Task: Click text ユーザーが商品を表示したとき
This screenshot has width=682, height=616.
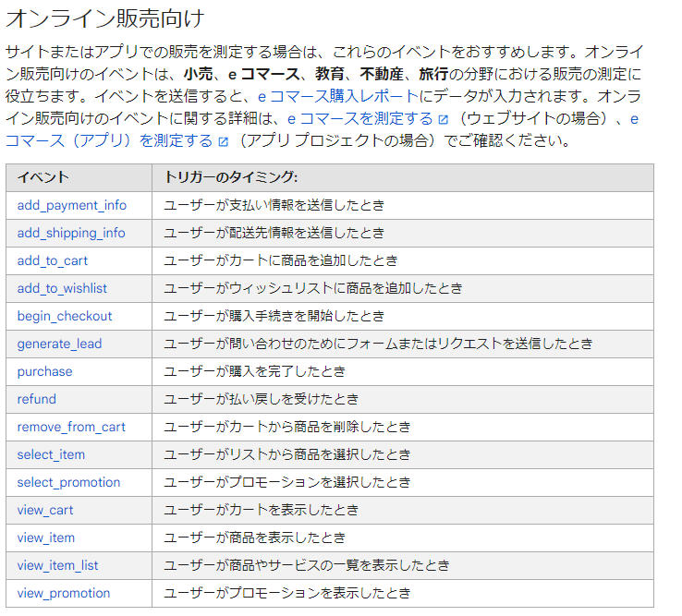Action: point(254,538)
